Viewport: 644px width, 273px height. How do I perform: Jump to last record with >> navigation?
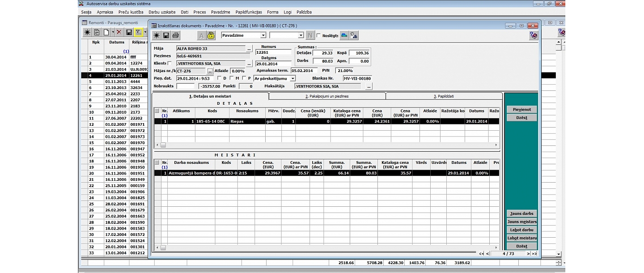click(x=534, y=254)
